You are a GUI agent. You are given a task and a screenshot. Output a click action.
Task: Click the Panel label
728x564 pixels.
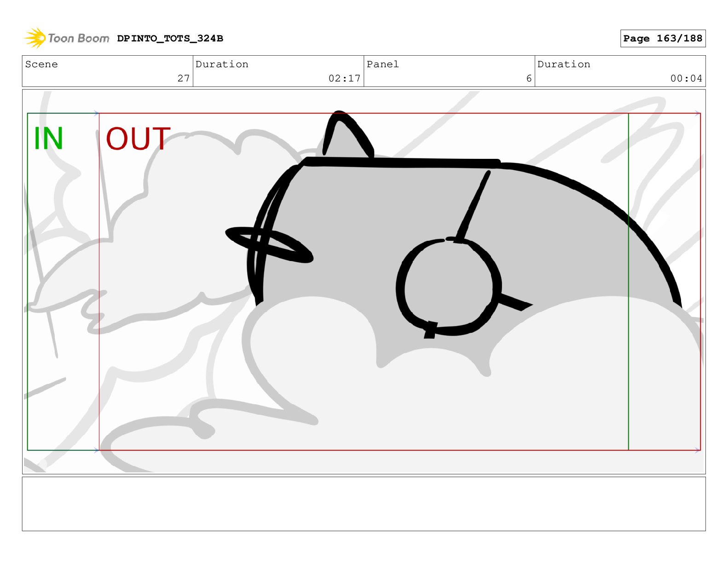[383, 64]
